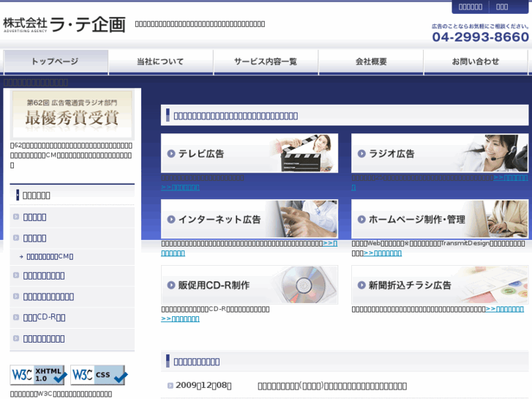Open the テレビ広告 service banner
The width and height of the screenshot is (532, 399).
pyautogui.click(x=250, y=153)
